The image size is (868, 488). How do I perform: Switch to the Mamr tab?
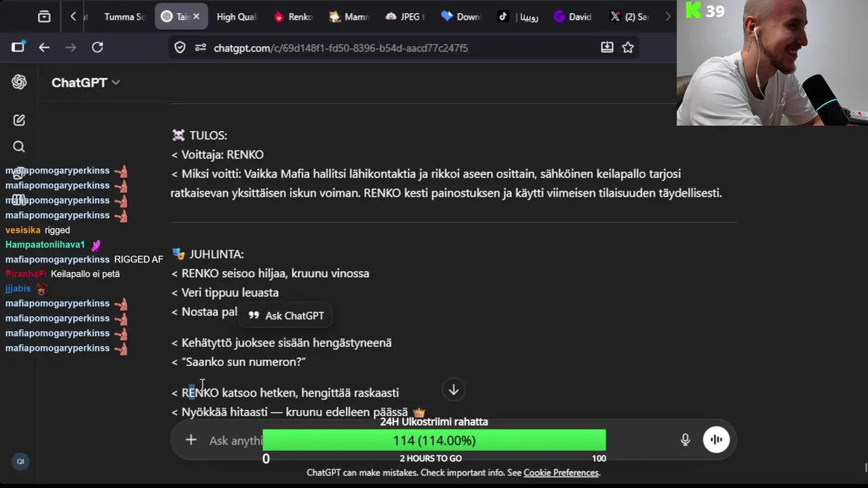click(349, 16)
